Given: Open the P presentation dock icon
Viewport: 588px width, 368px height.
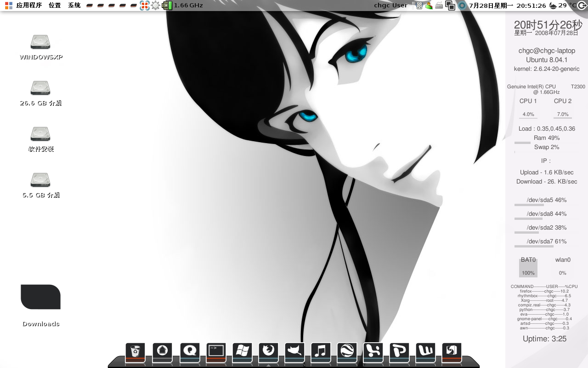Looking at the screenshot, I should (399, 352).
